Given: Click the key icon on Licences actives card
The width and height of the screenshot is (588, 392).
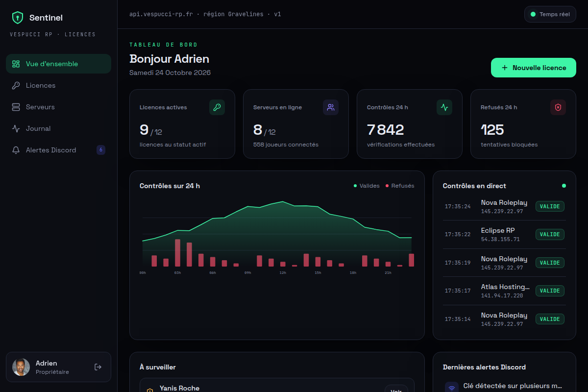Looking at the screenshot, I should coord(217,107).
